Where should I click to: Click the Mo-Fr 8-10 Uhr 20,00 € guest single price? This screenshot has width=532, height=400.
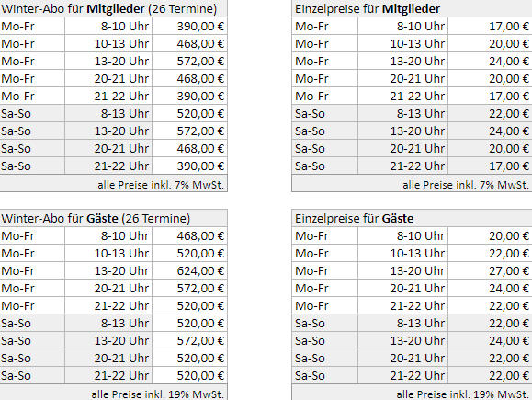point(490,235)
